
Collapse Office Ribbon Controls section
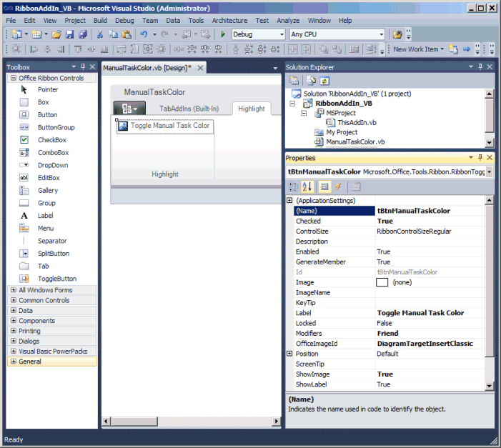(14, 78)
